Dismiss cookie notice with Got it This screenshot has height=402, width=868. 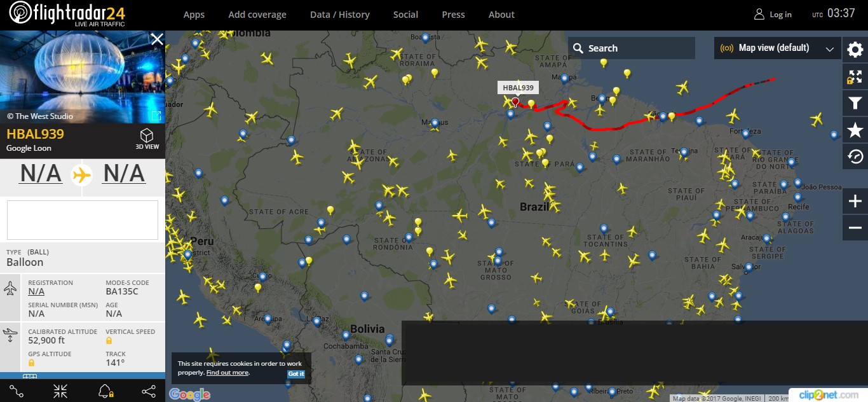[x=296, y=373]
